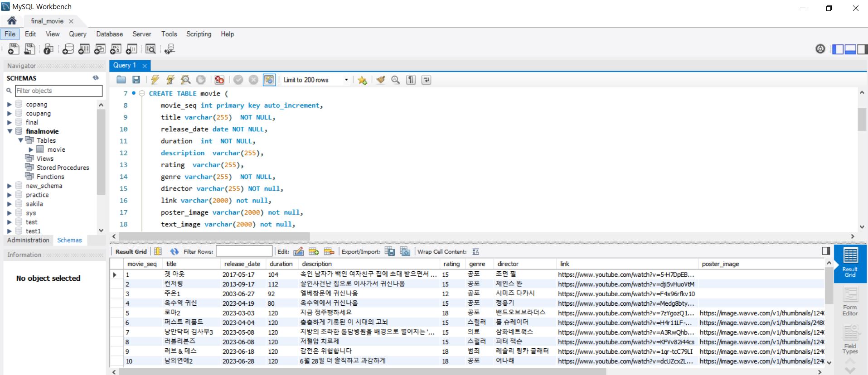The width and height of the screenshot is (868, 375).
Task: Insert new row icon in result grid
Action: pyautogui.click(x=314, y=251)
